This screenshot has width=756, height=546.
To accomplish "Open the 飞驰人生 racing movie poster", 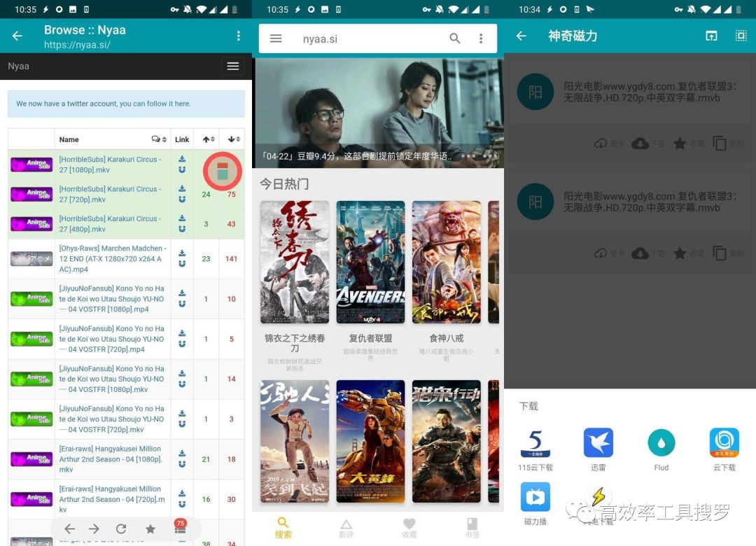I will pyautogui.click(x=295, y=441).
